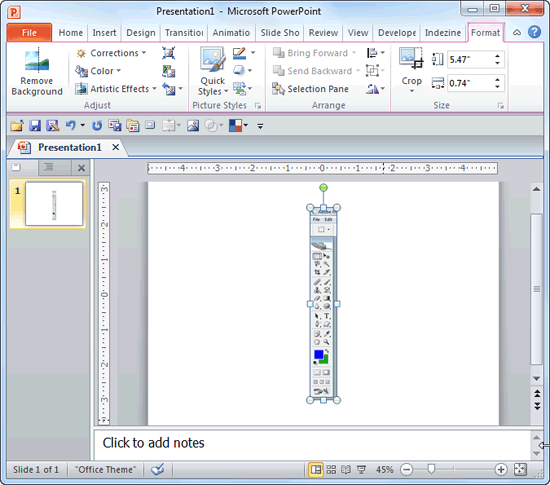
Task: Click zoom out minus button
Action: click(x=406, y=469)
